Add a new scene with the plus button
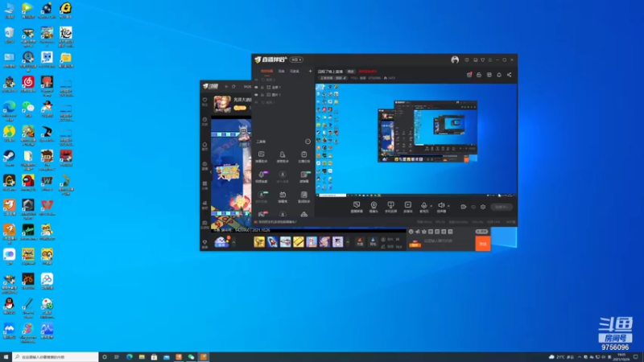Screen dimensions: 644x362 click(x=310, y=71)
